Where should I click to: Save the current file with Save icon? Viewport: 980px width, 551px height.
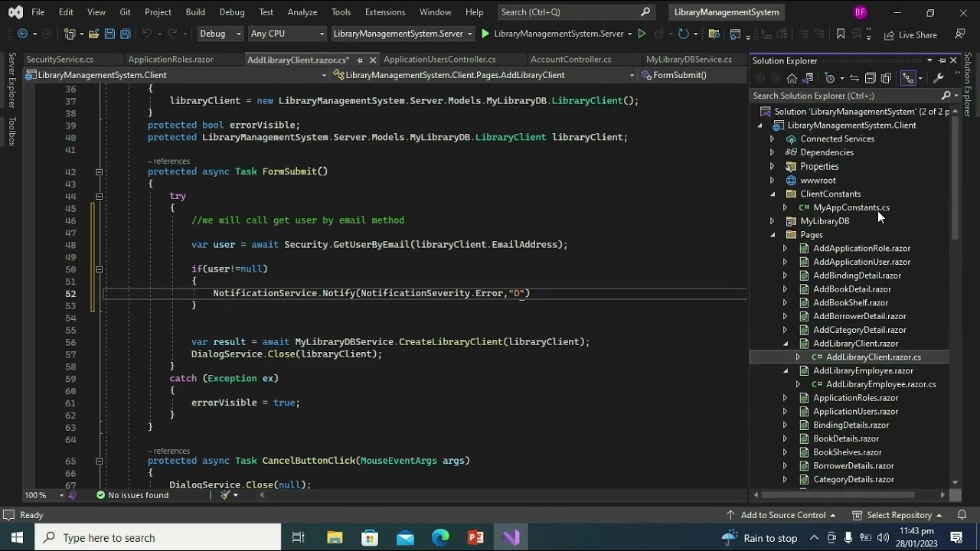coord(109,34)
